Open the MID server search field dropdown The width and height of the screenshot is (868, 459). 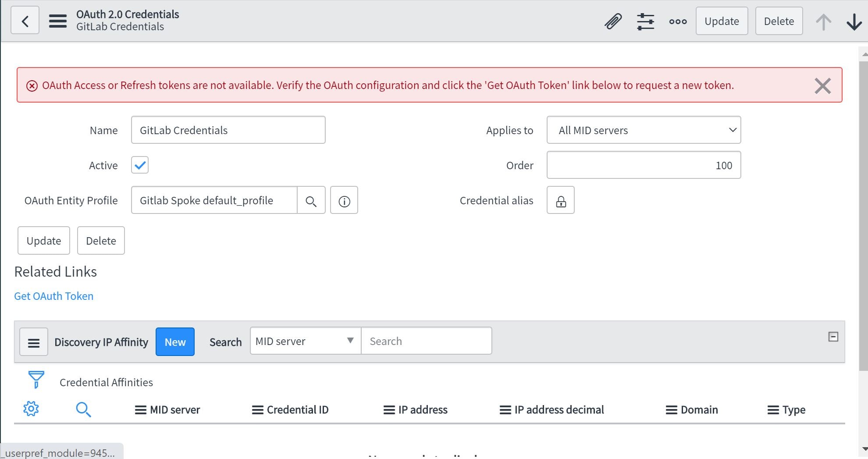[306, 341]
